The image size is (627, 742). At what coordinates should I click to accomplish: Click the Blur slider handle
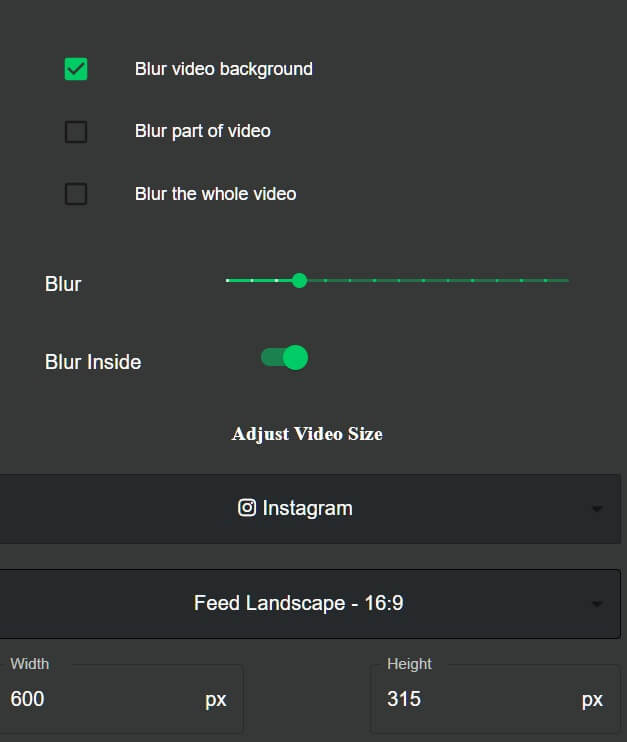(x=299, y=281)
